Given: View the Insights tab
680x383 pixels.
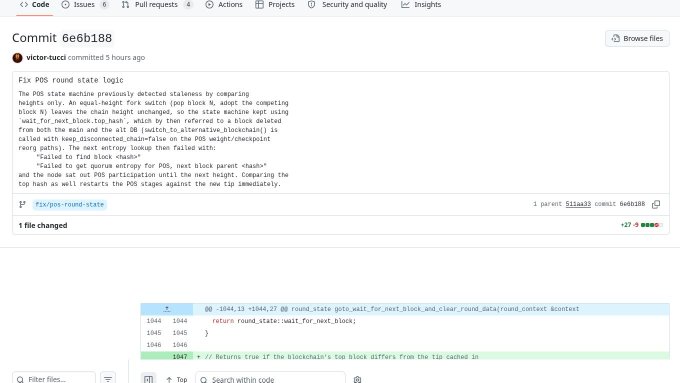Looking at the screenshot, I should (421, 5).
